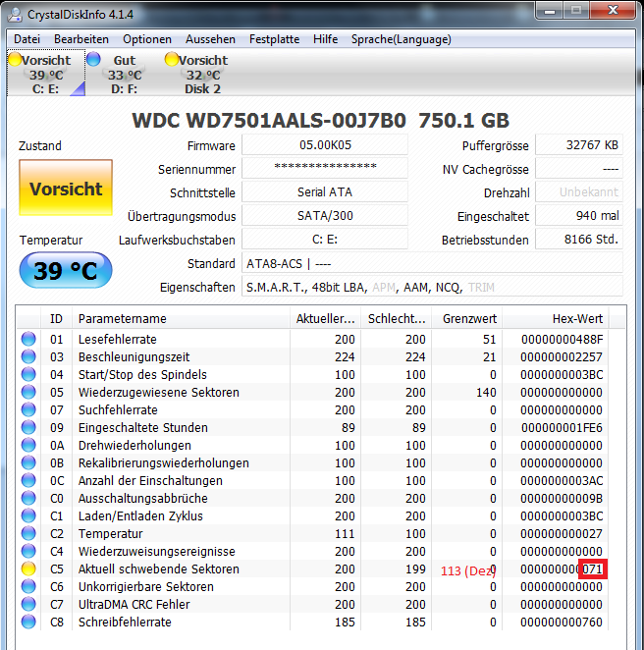Click the yellow status orb of C: E:
Viewport: 644px width, 650px height.
(15, 59)
